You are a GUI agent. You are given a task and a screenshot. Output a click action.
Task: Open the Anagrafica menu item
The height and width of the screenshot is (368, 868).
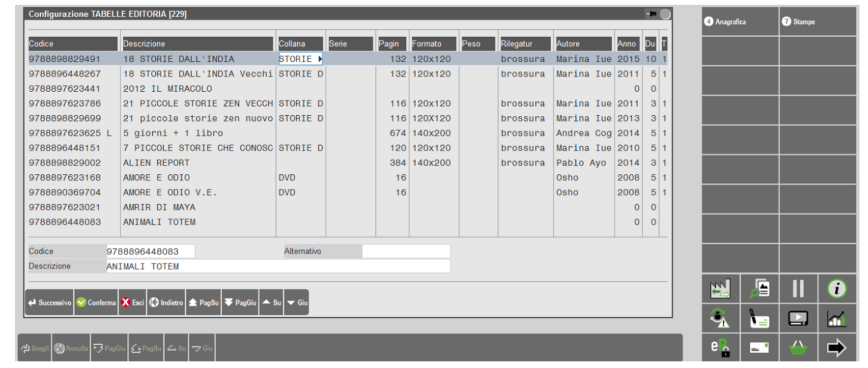click(725, 22)
